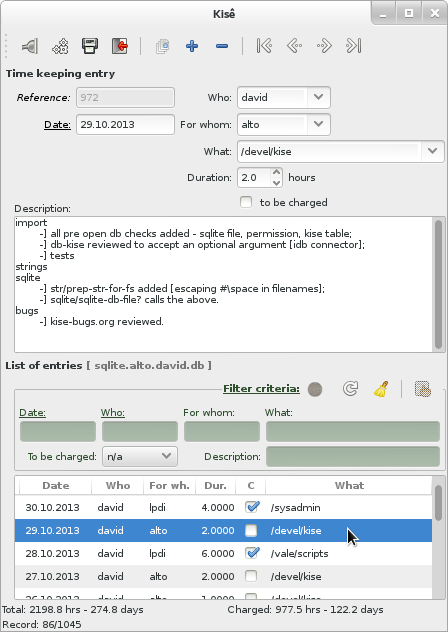Open the preferences gears icon
Screen dimensions: 448x632
click(60, 46)
